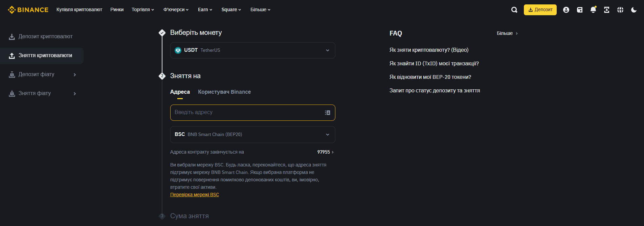Click the Binance logo
The image size is (644, 226).
28,10
